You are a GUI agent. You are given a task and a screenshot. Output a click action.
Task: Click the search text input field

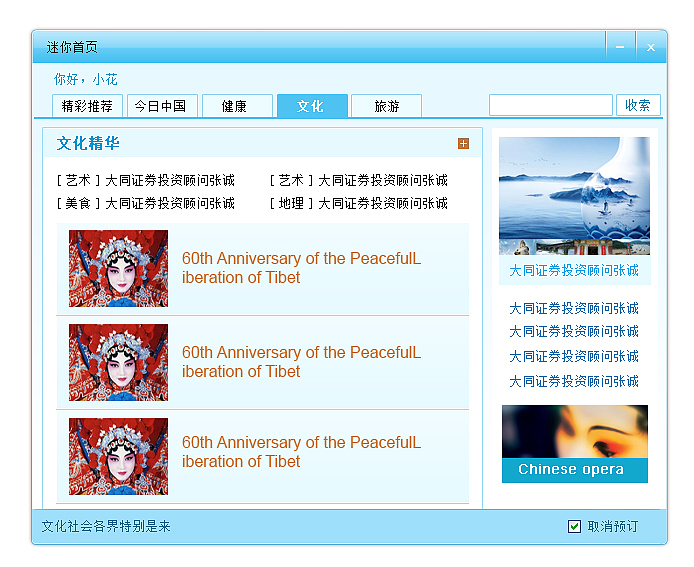[x=551, y=105]
